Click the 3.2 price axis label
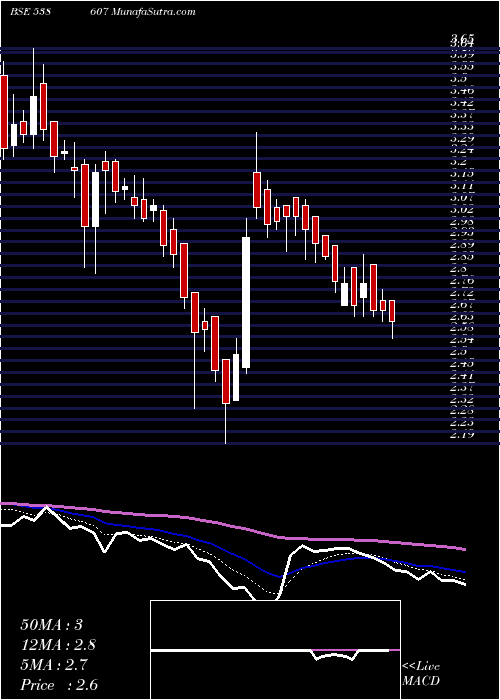 (x=460, y=162)
